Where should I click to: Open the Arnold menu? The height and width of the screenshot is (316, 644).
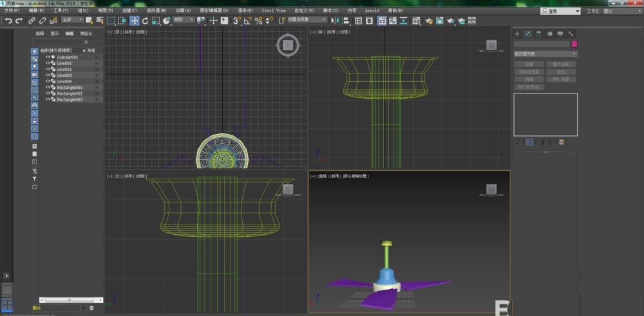click(372, 11)
